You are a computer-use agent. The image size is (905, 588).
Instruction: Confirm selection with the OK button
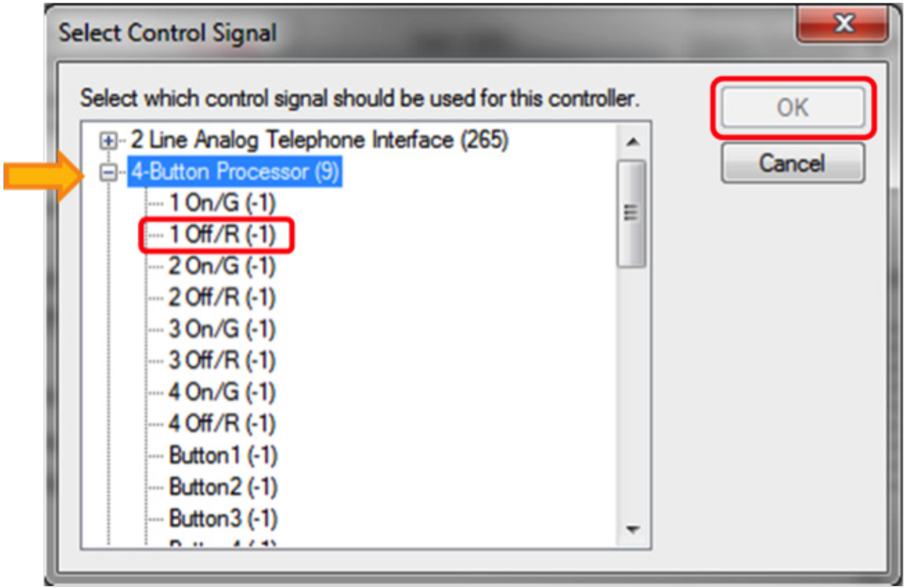tap(792, 107)
